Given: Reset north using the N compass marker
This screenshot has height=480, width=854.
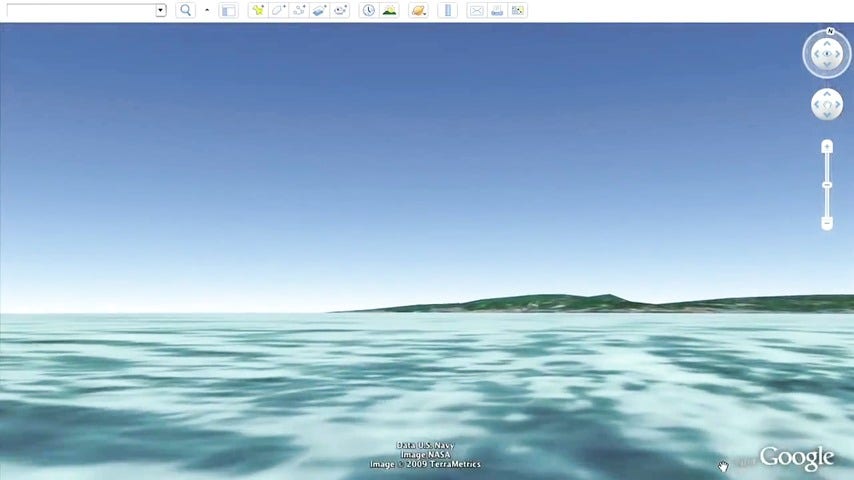Looking at the screenshot, I should coord(830,31).
